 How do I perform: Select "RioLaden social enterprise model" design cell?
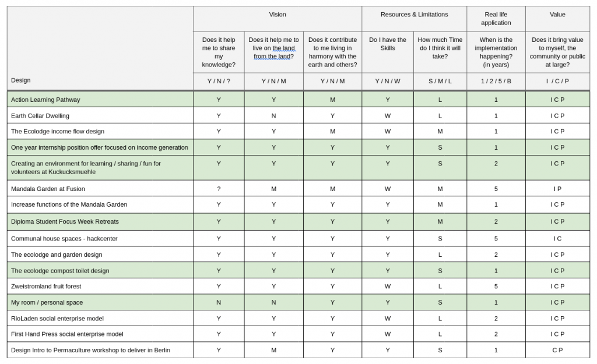(57, 319)
